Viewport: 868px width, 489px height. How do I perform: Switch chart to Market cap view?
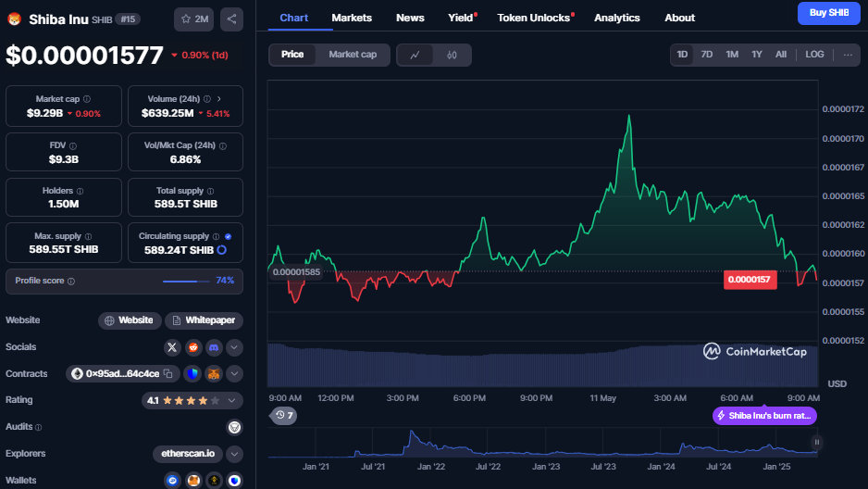point(353,55)
